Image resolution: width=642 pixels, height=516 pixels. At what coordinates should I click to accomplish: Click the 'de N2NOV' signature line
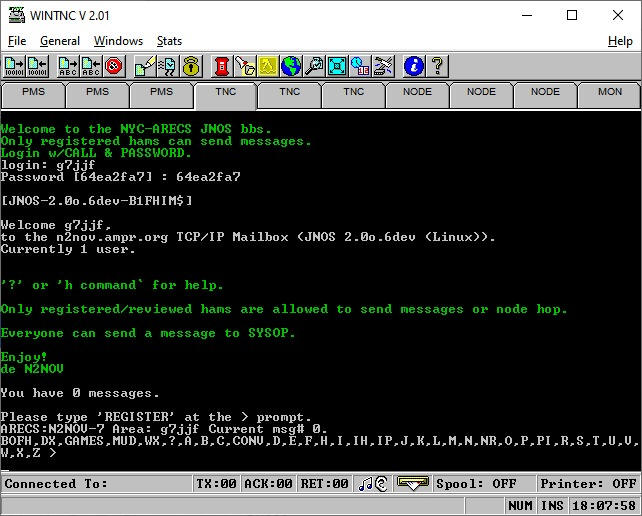(32, 369)
